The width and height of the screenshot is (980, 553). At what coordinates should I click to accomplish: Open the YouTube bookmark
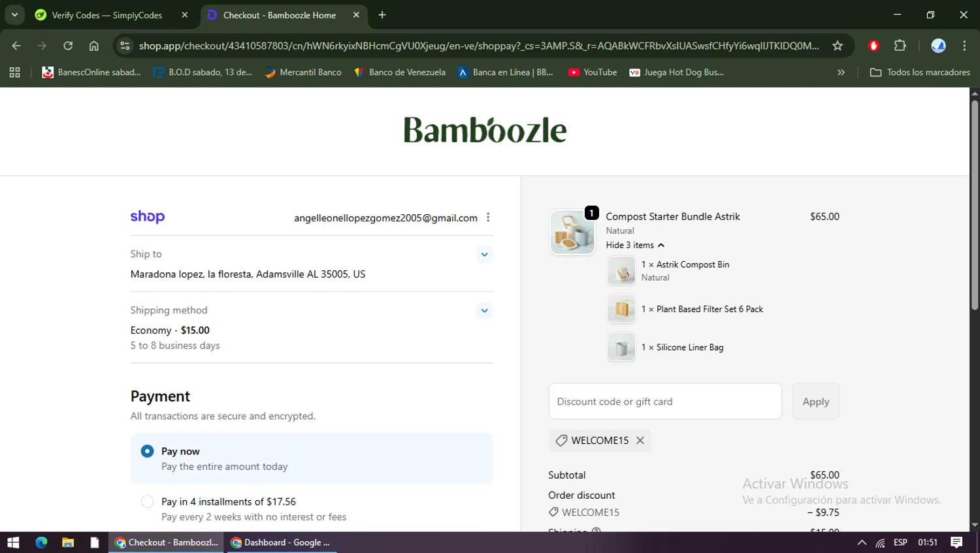point(593,72)
